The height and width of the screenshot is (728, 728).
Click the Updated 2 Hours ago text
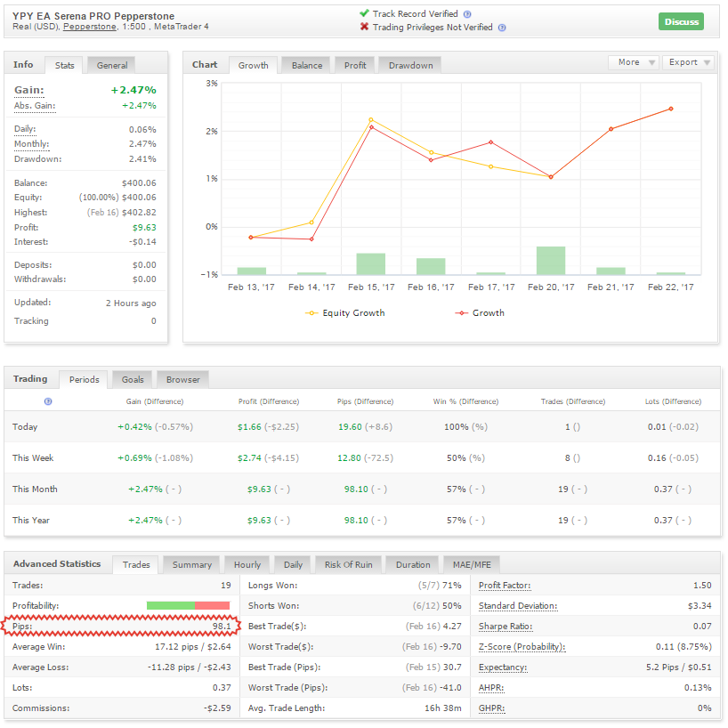tap(131, 303)
